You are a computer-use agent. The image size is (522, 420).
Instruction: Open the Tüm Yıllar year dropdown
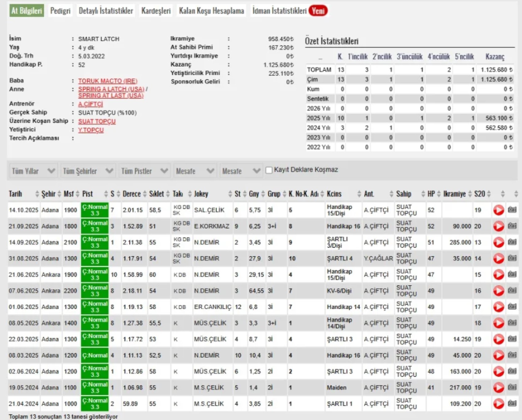coord(33,171)
